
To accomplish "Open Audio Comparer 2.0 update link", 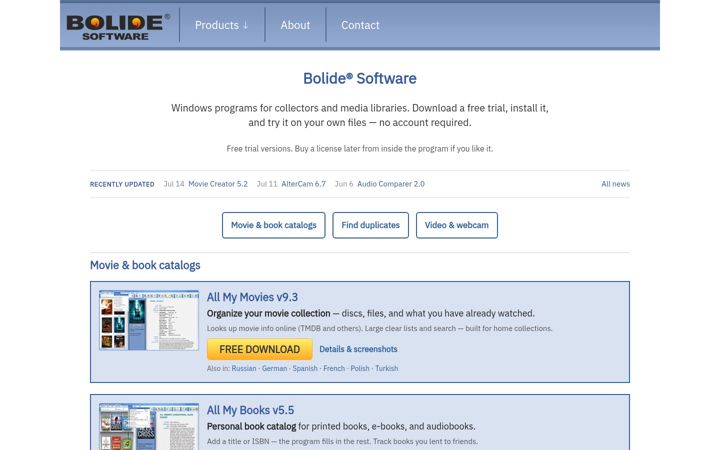I will tap(391, 184).
